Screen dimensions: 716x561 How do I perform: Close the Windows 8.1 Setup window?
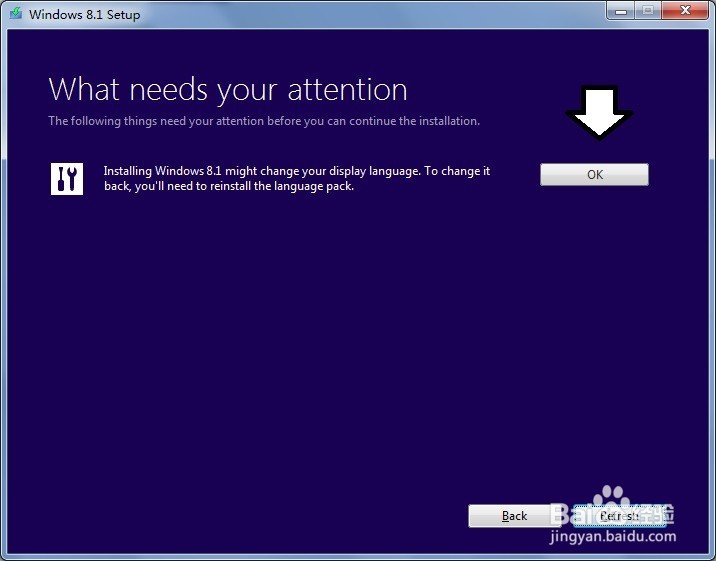click(684, 10)
